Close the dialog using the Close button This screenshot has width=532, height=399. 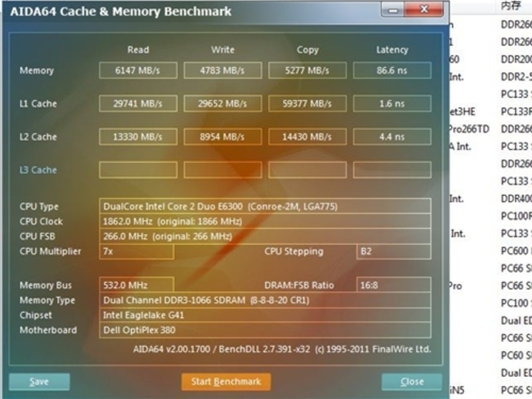[412, 382]
